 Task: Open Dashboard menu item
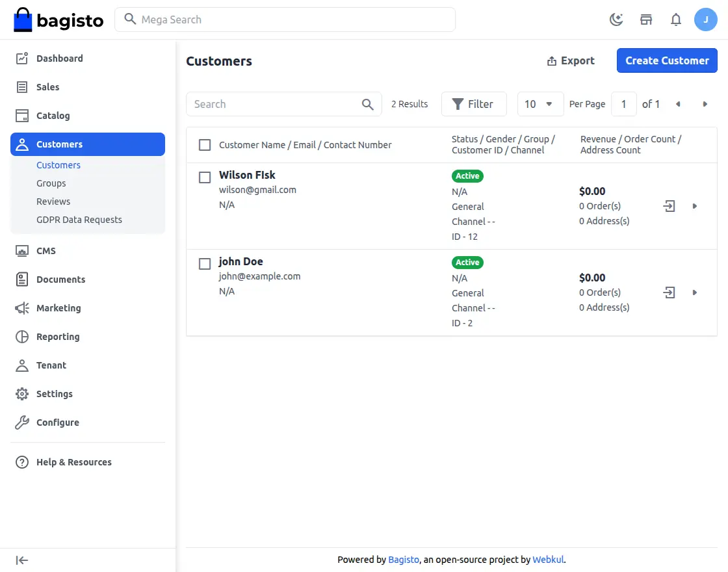[x=60, y=58]
